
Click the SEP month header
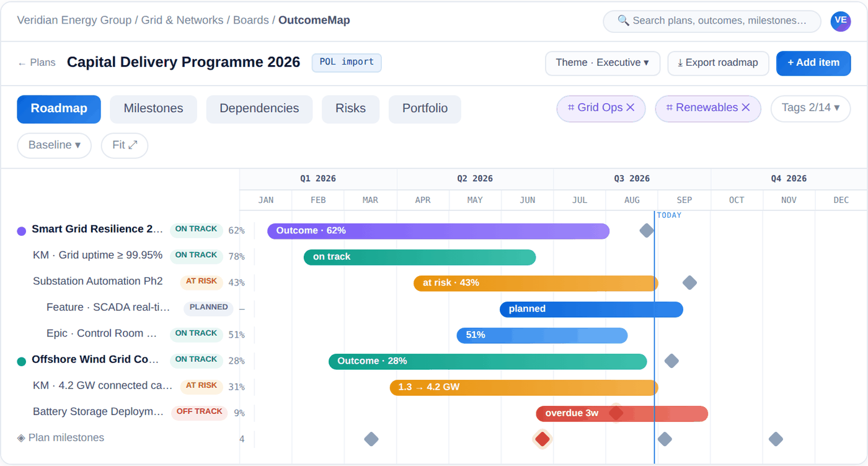point(684,200)
